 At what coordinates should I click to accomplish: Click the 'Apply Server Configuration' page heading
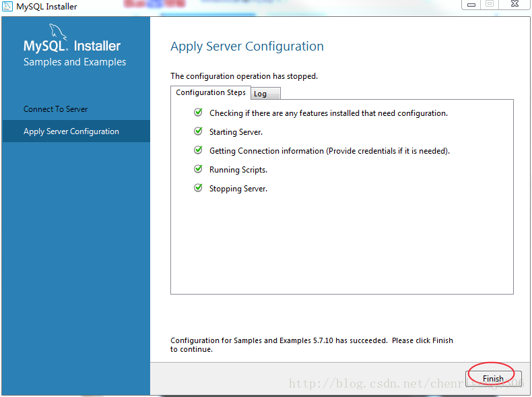[x=247, y=47]
